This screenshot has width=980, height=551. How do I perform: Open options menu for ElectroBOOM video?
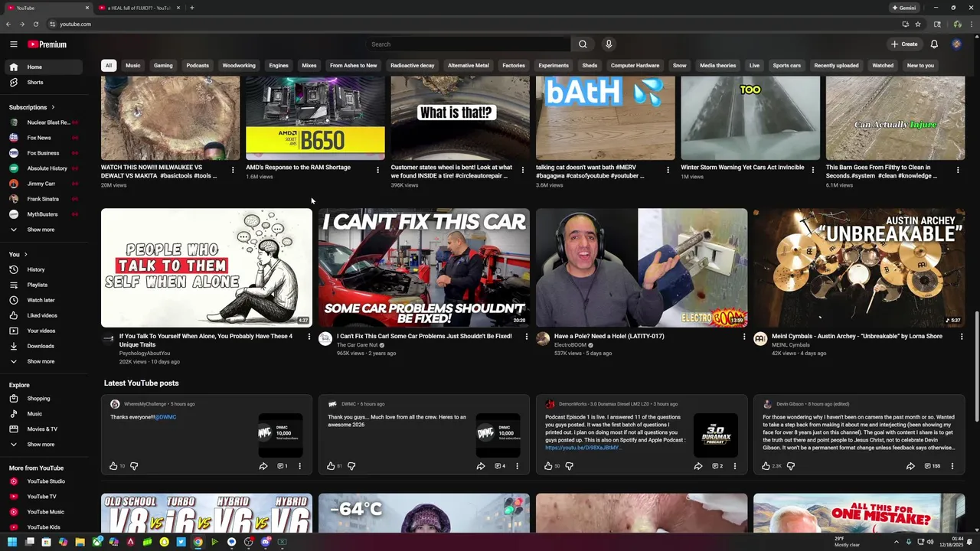click(x=744, y=337)
